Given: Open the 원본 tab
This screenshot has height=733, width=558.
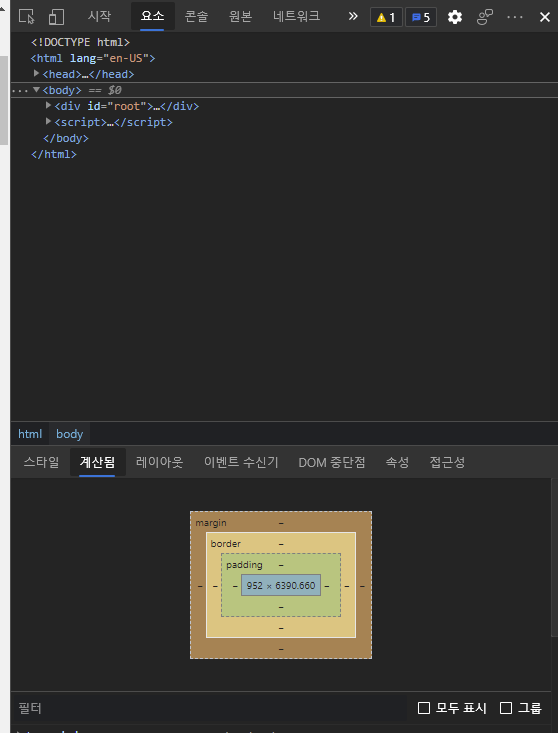Looking at the screenshot, I should point(240,16).
